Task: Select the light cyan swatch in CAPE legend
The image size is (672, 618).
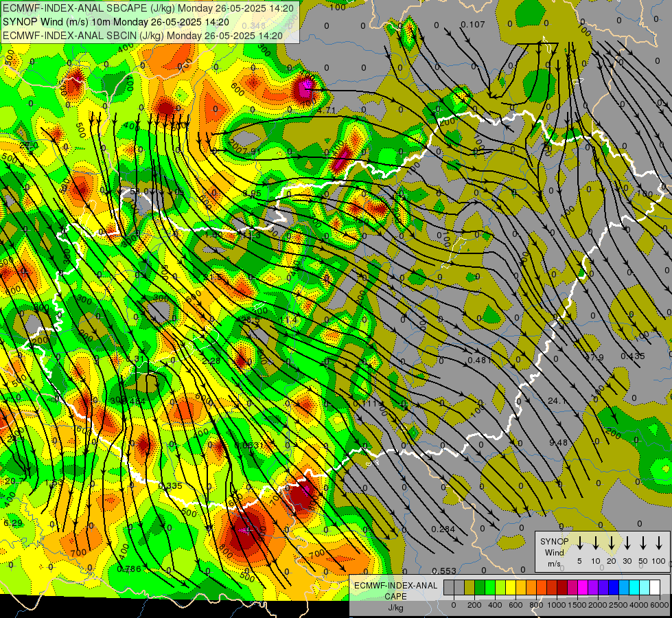Action: pyautogui.click(x=644, y=588)
